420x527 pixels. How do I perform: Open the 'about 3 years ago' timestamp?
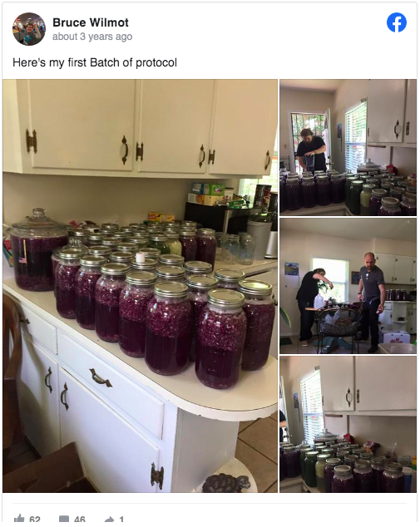92,37
